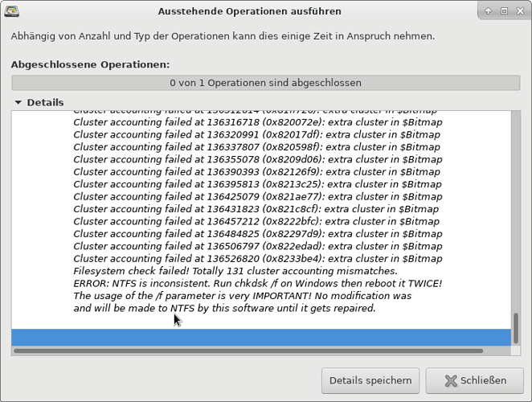The height and width of the screenshot is (402, 532).
Task: Select the cluster line at 136425079
Action: point(258,197)
